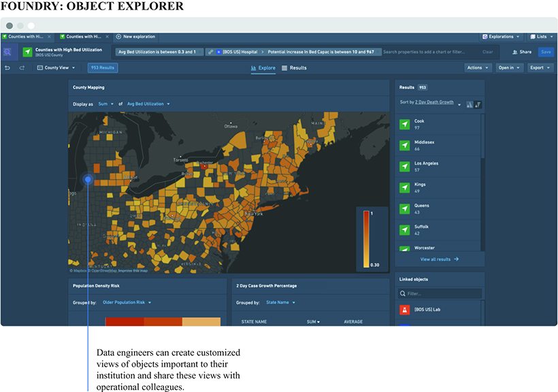The height and width of the screenshot is (392, 558).
Task: Click the undo arrow icon
Action: coord(7,68)
